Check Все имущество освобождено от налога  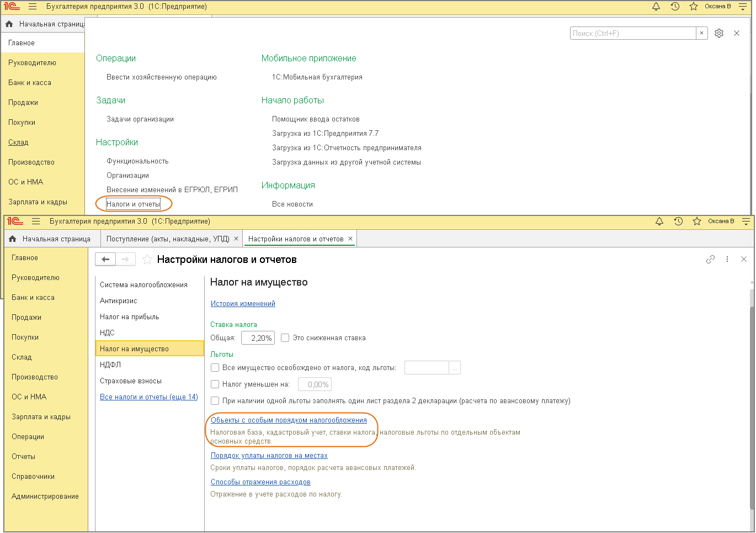click(215, 367)
